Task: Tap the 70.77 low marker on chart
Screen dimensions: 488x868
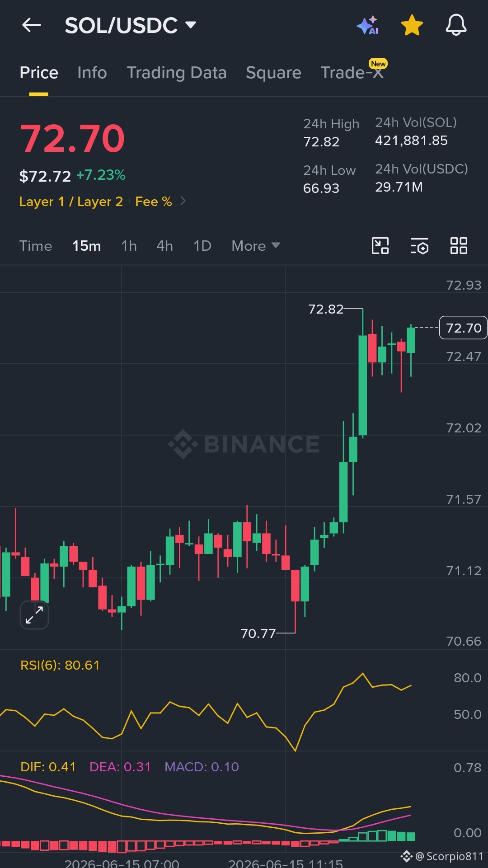Action: [258, 633]
